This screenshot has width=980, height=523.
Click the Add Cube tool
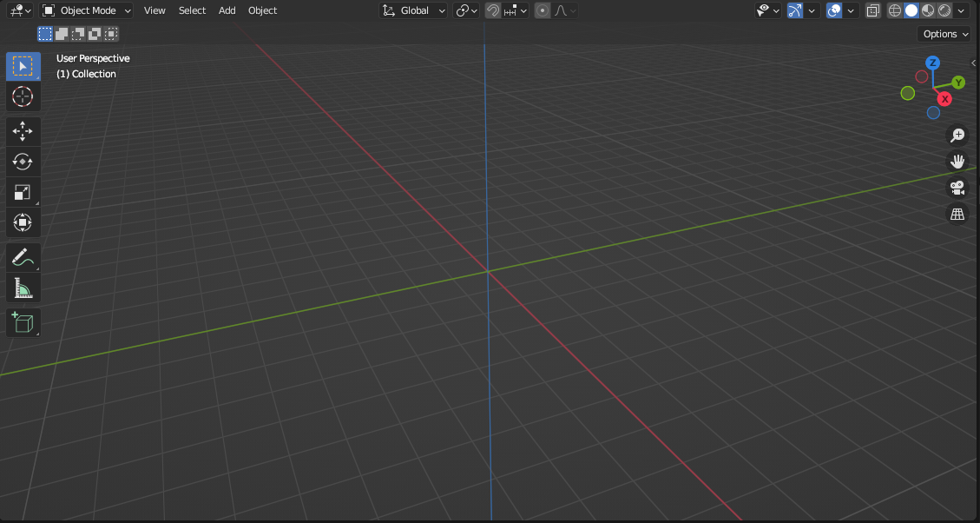(23, 323)
